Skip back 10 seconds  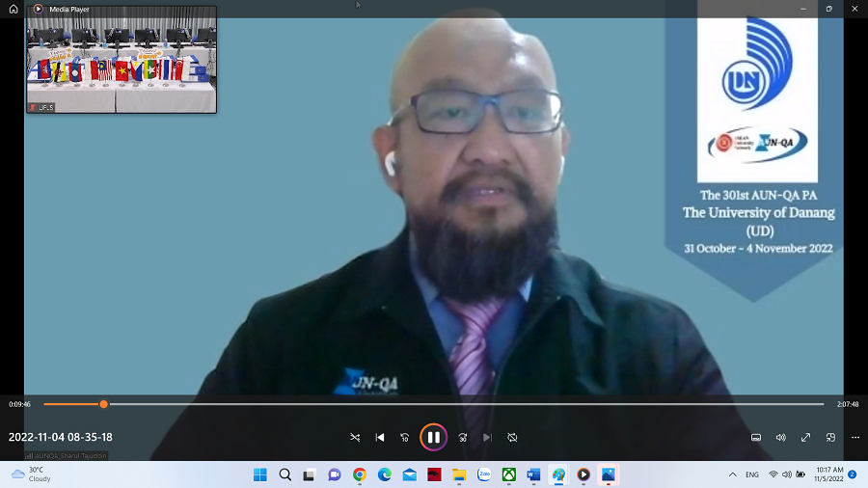pos(405,437)
